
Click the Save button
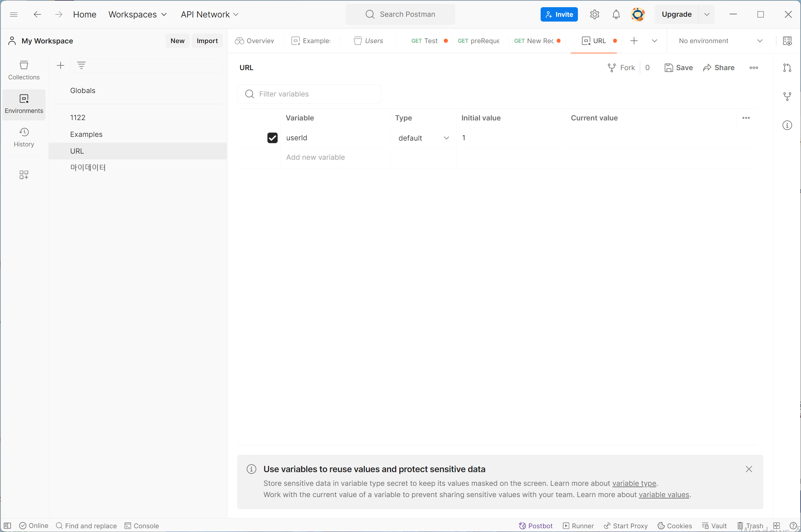pyautogui.click(x=678, y=68)
